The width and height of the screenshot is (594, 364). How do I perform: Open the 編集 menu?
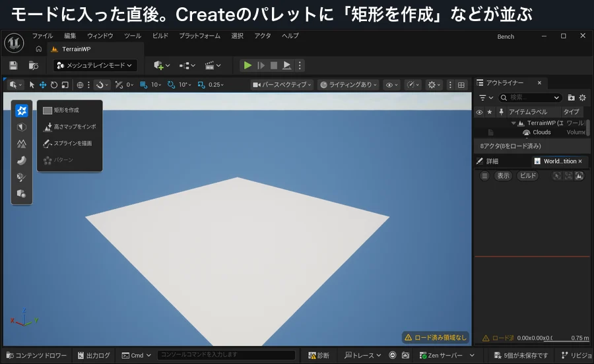click(x=70, y=36)
